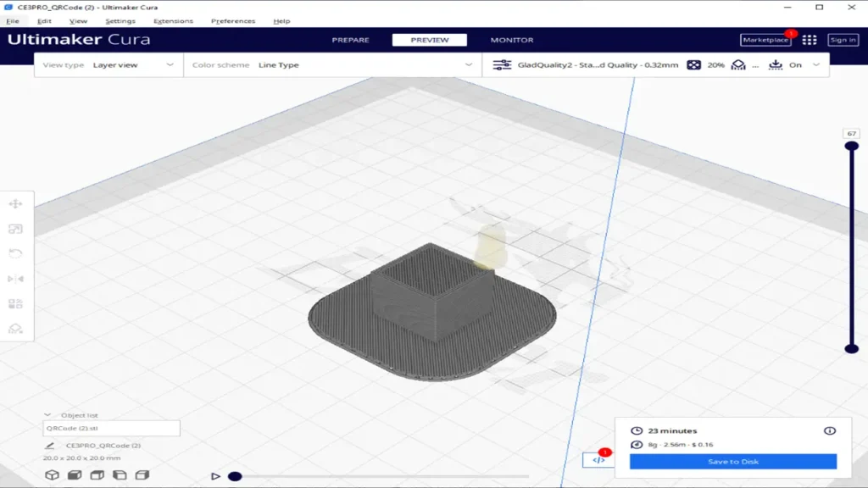Open the Marketplace
The width and height of the screenshot is (868, 488).
coord(765,40)
